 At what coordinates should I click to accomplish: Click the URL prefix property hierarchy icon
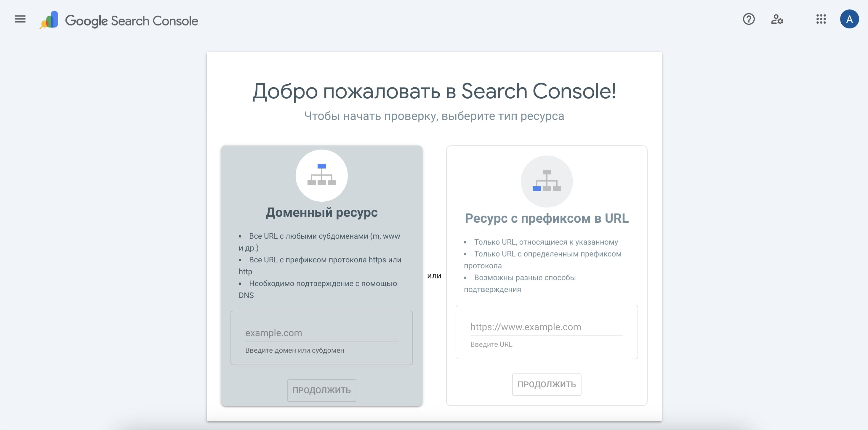547,181
